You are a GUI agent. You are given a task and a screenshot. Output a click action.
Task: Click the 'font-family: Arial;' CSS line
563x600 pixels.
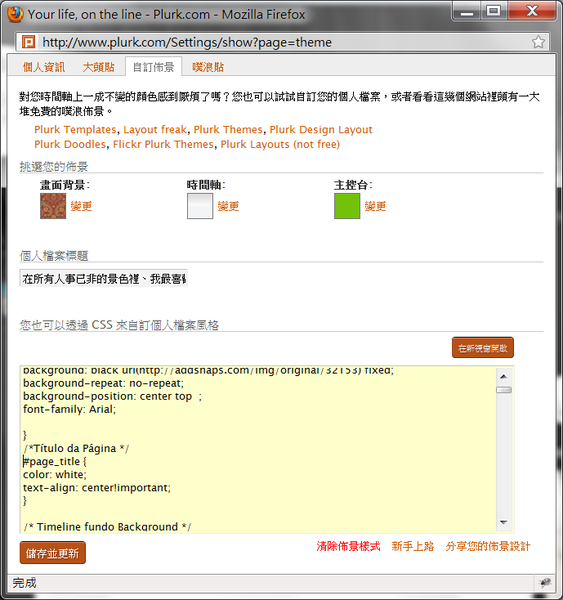(x=69, y=409)
